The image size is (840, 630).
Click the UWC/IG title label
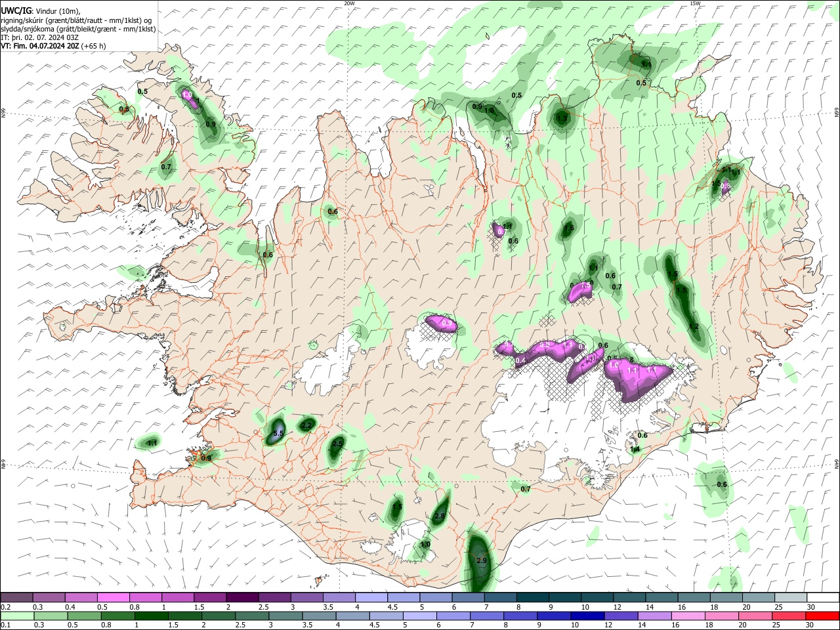coord(15,10)
